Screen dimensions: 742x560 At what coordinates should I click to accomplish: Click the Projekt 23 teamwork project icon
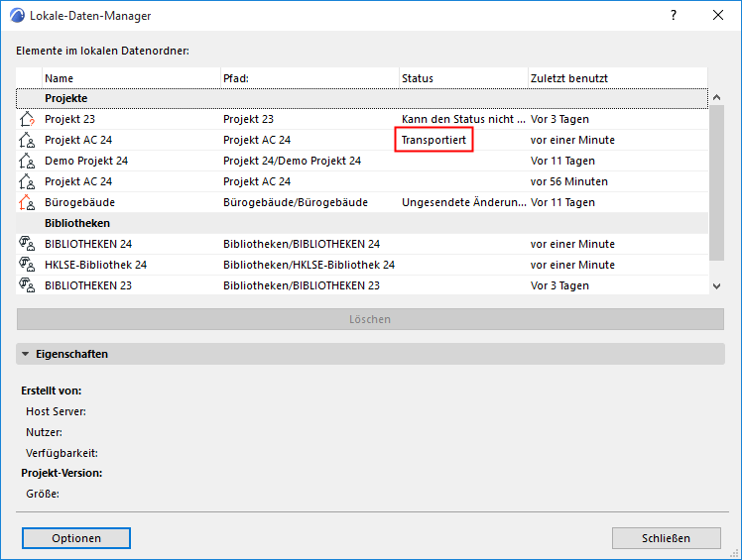(x=27, y=119)
